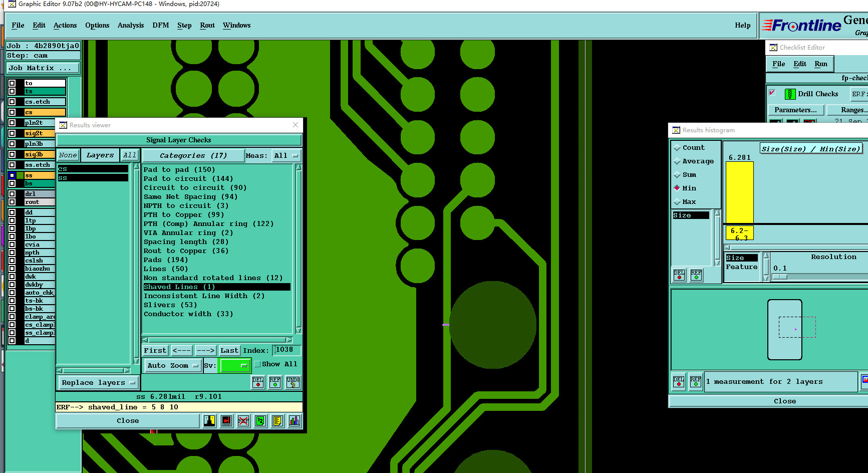Open the Windows menu
868x473 pixels.
coord(237,26)
